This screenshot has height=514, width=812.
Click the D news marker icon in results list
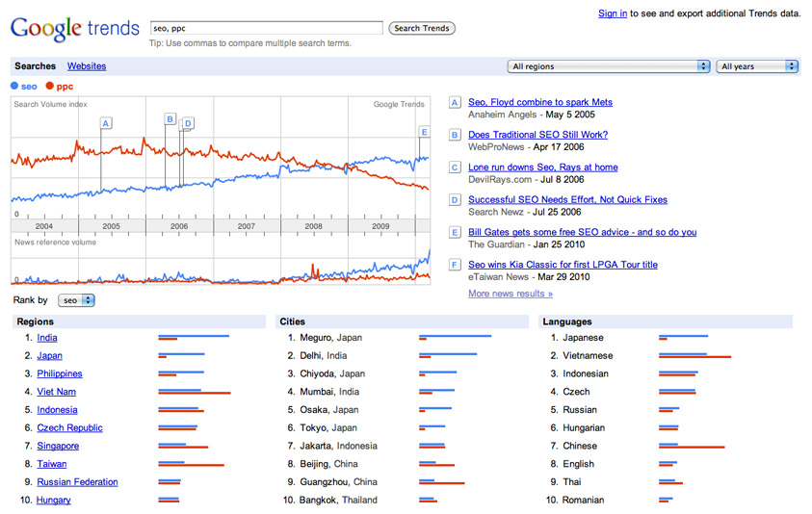click(456, 200)
